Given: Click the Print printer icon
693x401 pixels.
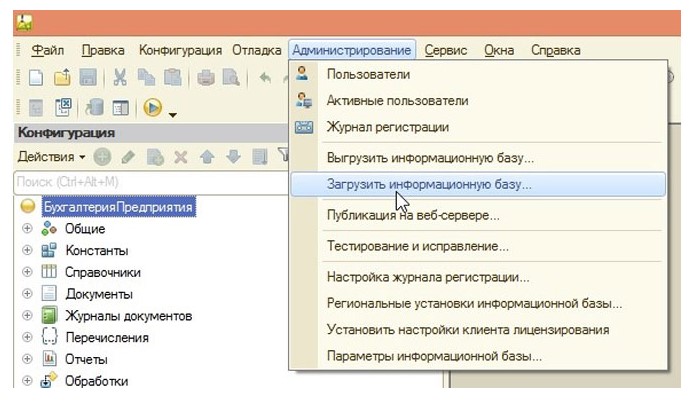Looking at the screenshot, I should (206, 78).
